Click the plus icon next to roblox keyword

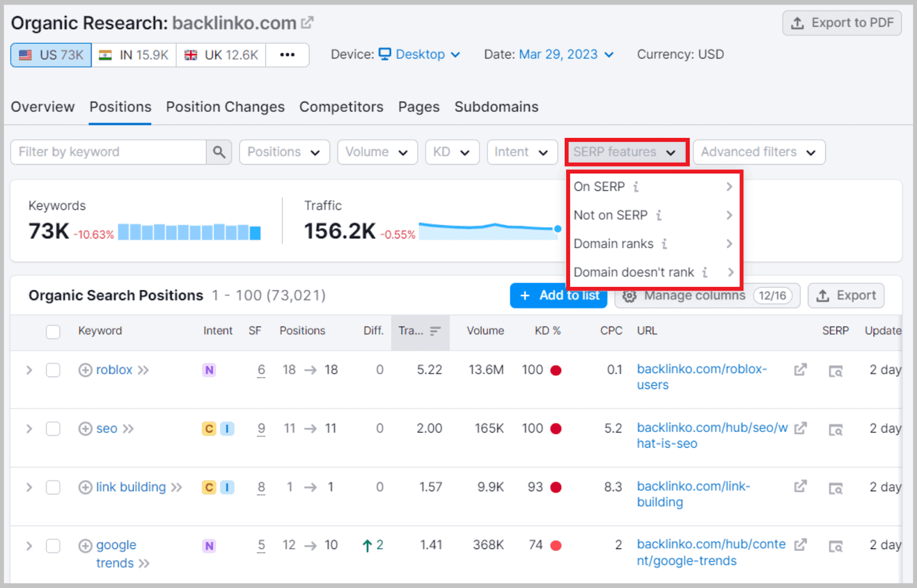tap(85, 370)
